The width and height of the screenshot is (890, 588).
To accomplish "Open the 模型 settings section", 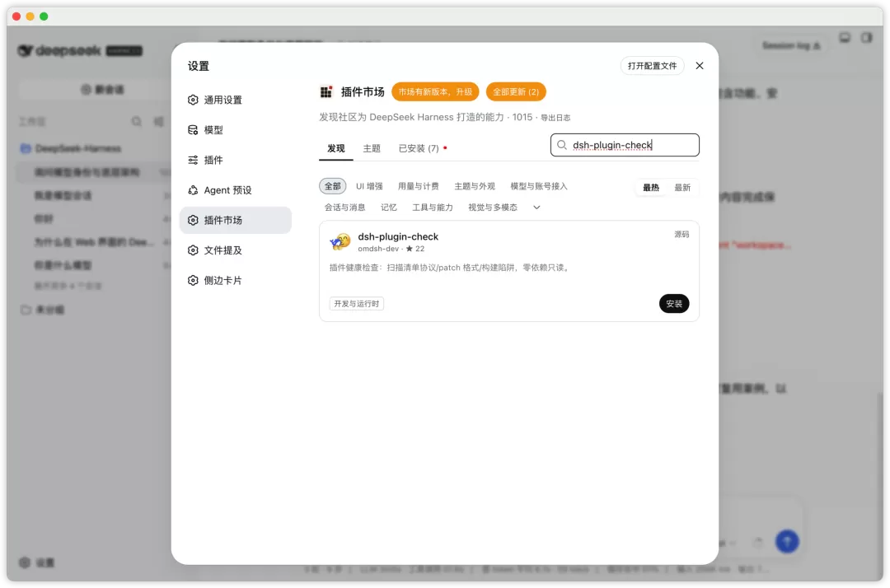I will pyautogui.click(x=235, y=130).
